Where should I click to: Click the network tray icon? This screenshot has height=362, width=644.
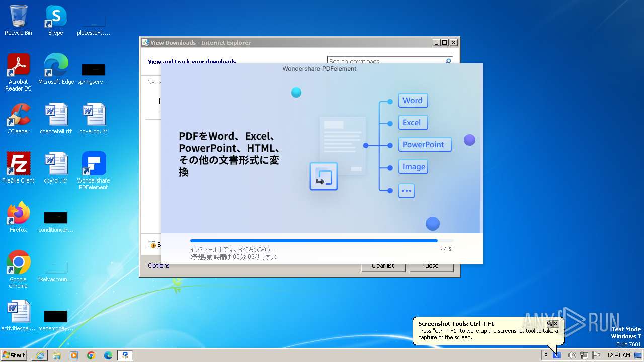[584, 355]
